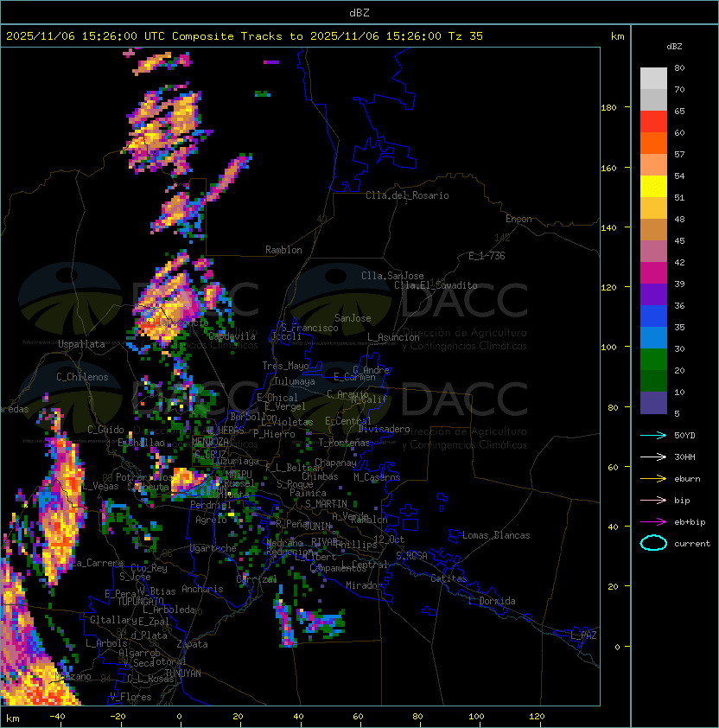Click the 'L_Dormida' map label
Viewport: 719px width, 728px height.
point(492,601)
